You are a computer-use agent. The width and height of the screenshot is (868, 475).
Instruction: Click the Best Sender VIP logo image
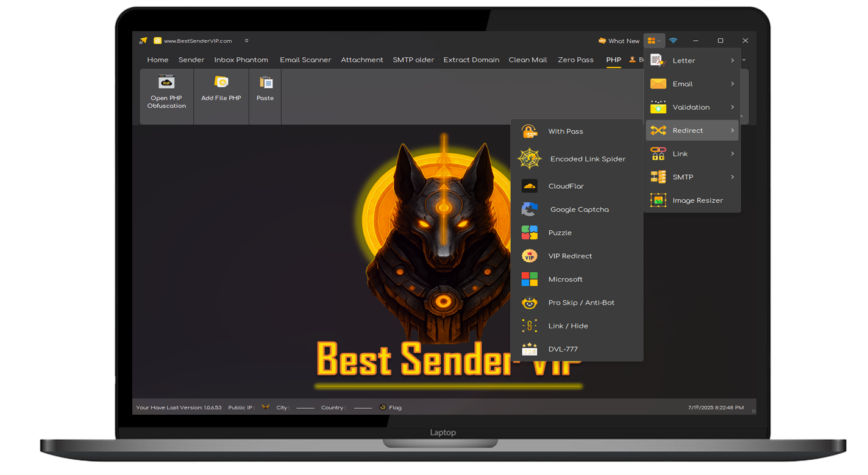[x=443, y=262]
